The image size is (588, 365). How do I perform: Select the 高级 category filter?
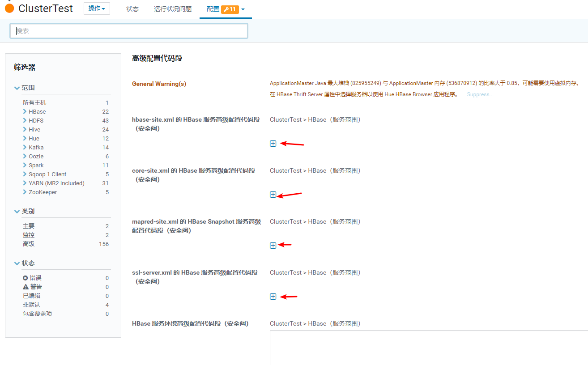click(x=29, y=244)
